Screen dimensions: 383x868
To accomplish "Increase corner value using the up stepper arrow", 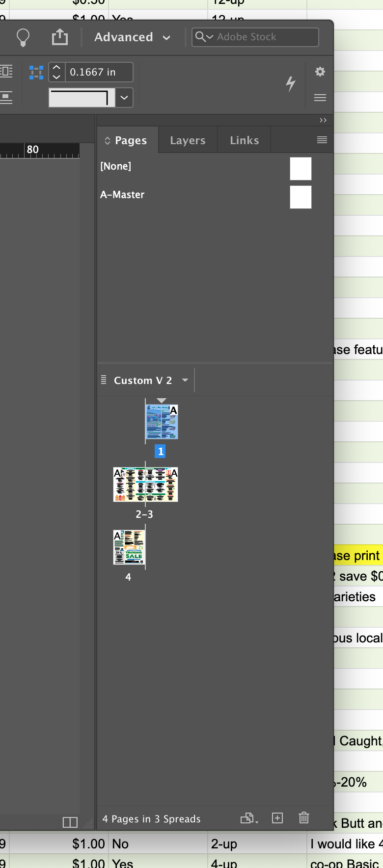I will [x=56, y=68].
